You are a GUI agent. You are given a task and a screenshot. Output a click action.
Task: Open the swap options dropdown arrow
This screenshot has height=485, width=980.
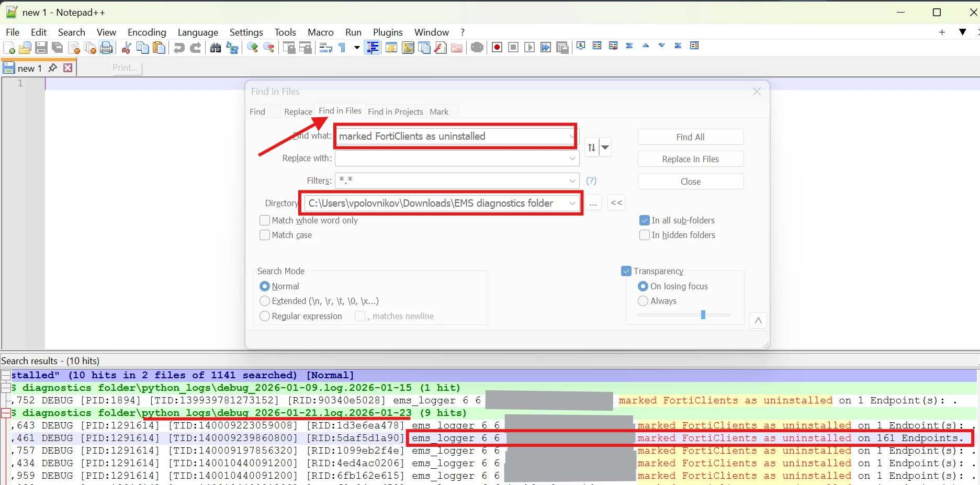click(x=605, y=148)
